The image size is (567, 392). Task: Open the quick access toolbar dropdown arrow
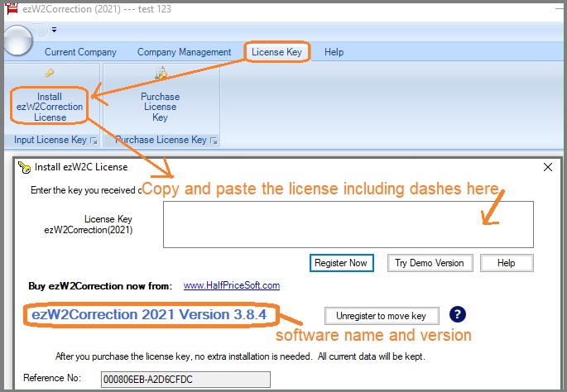pyautogui.click(x=54, y=31)
